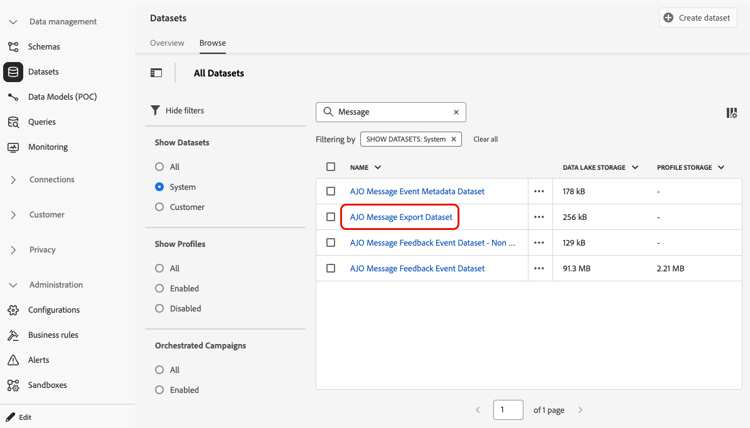Open AJO Message Feedback Event Dataset link
The height and width of the screenshot is (428, 750).
coord(417,268)
